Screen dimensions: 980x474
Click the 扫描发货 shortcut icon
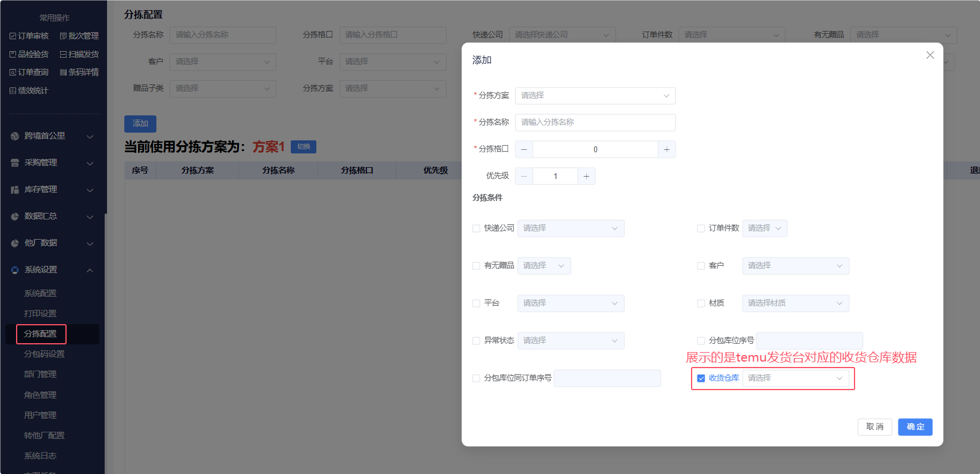pyautogui.click(x=63, y=54)
